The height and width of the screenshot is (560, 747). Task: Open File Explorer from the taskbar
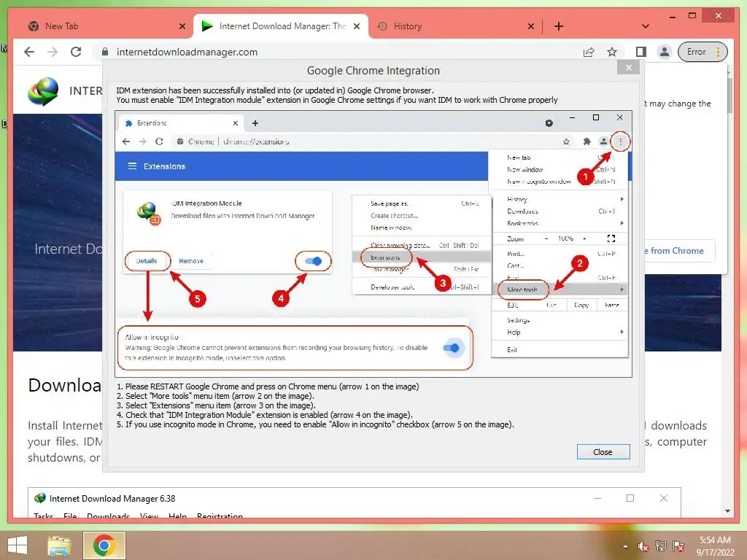59,545
